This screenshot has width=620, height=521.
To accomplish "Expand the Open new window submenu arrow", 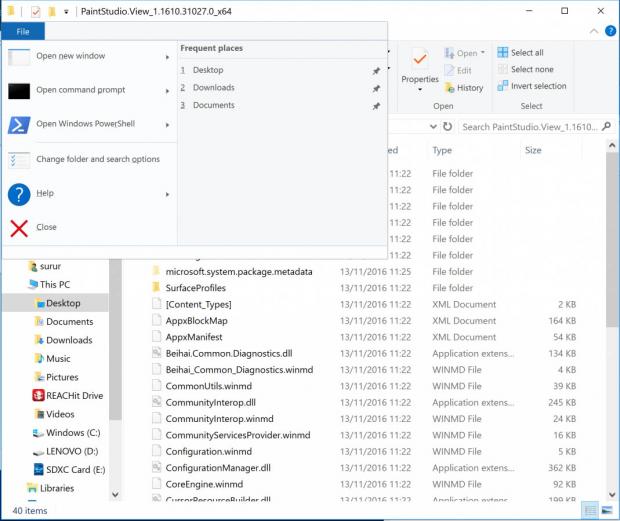I will click(167, 57).
